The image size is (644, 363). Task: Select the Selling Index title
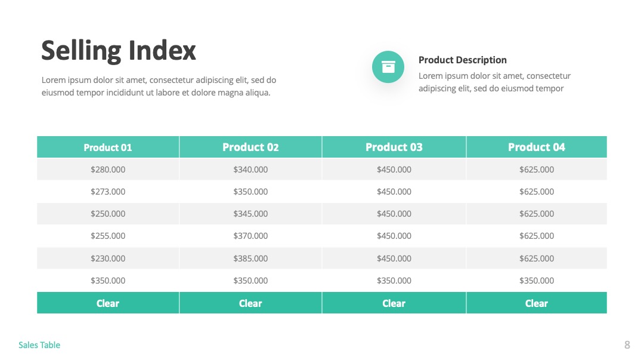tap(119, 51)
